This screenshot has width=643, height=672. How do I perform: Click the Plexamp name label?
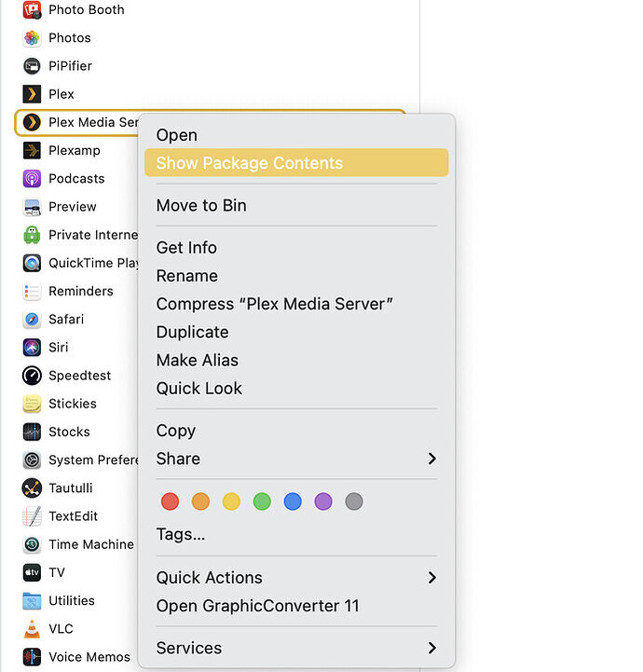pyautogui.click(x=75, y=150)
